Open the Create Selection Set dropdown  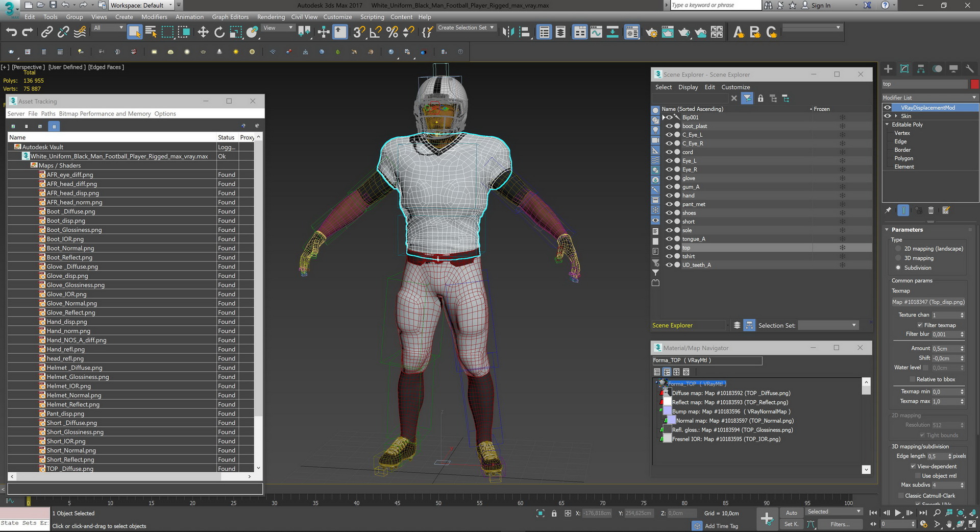pyautogui.click(x=465, y=28)
